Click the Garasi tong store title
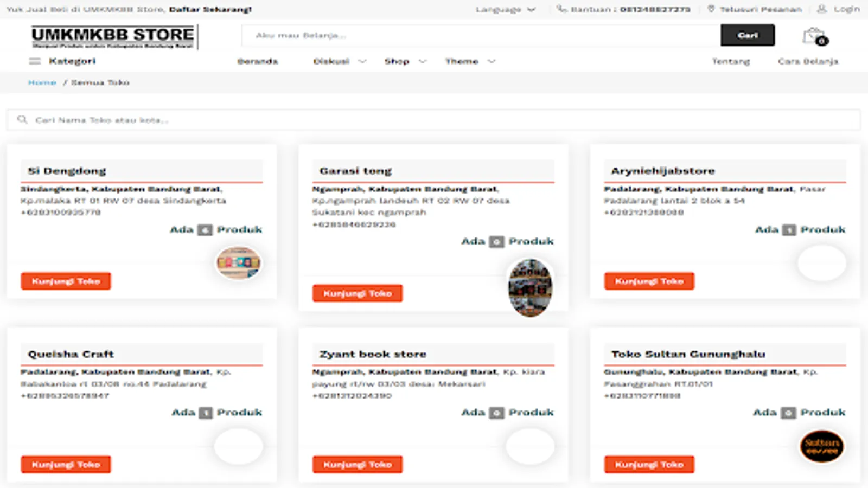Image resolution: width=868 pixels, height=488 pixels. point(356,171)
